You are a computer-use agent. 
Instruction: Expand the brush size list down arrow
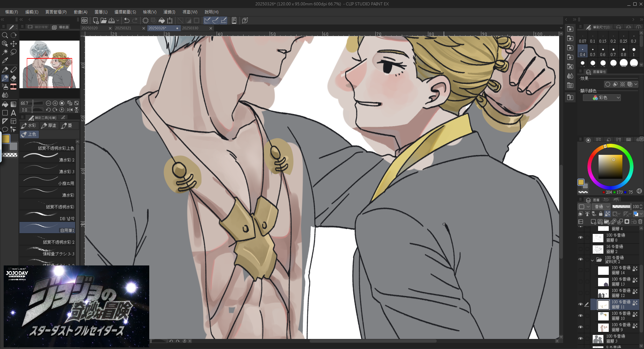point(641,65)
